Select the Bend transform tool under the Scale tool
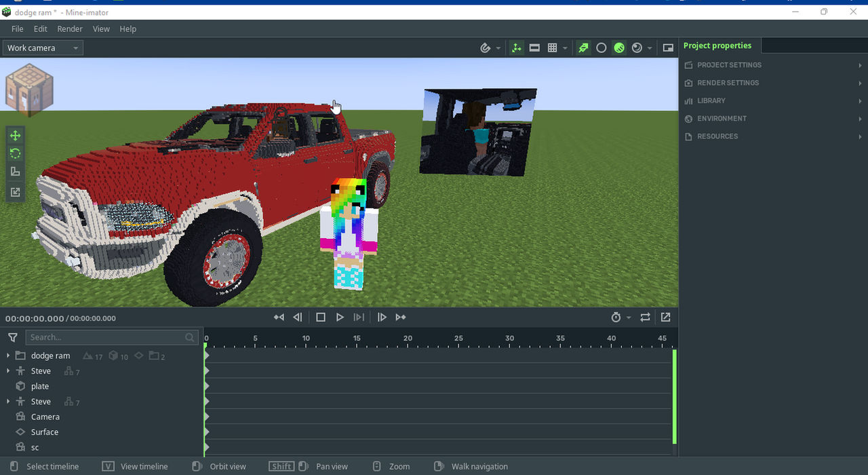The width and height of the screenshot is (868, 475). [15, 192]
